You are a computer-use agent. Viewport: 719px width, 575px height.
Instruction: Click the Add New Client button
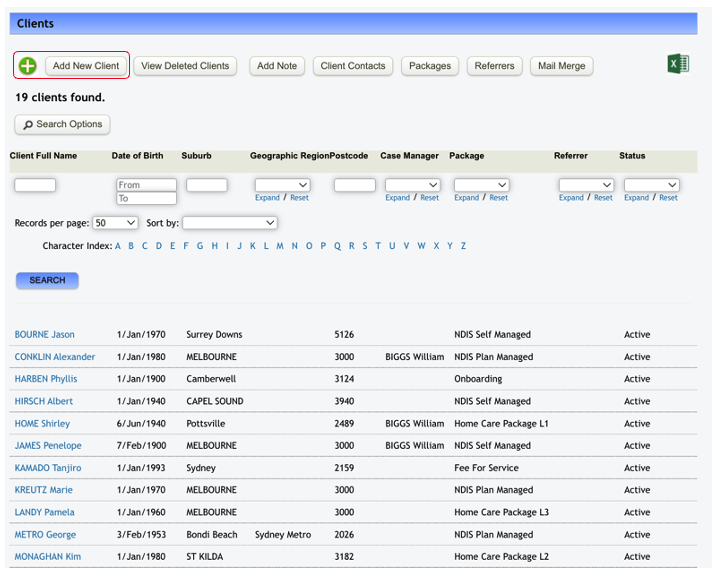[x=86, y=66]
